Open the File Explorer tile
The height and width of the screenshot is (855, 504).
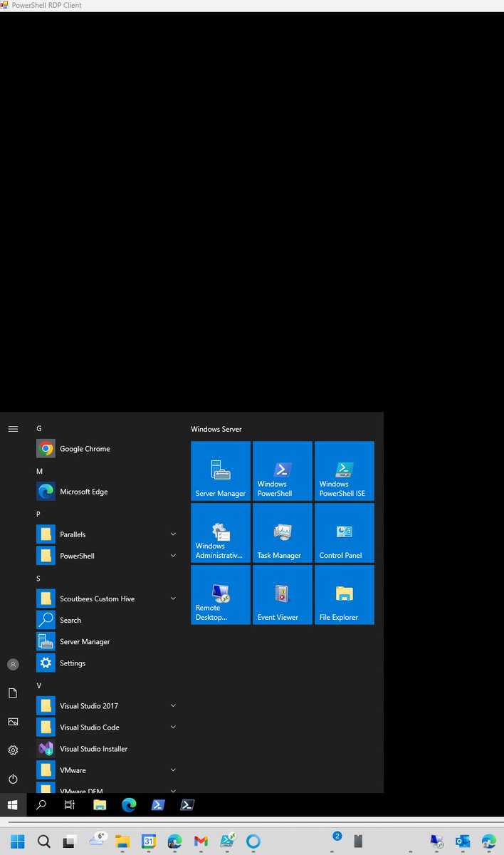tap(345, 595)
